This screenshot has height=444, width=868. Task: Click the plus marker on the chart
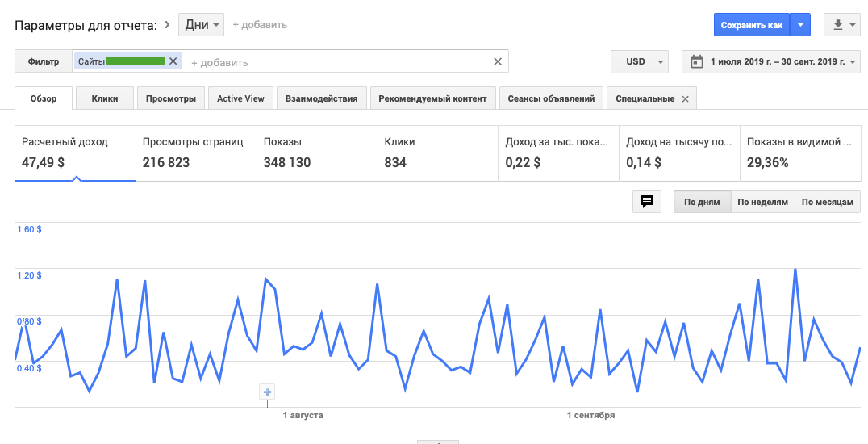tap(268, 392)
